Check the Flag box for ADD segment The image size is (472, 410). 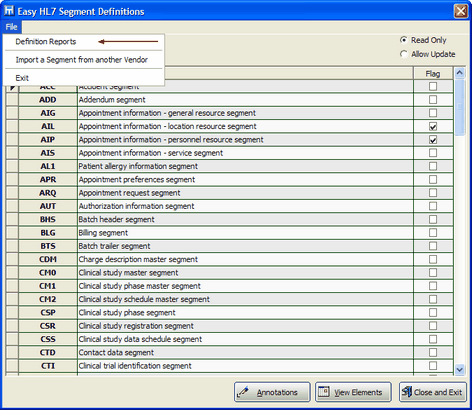pyautogui.click(x=433, y=100)
